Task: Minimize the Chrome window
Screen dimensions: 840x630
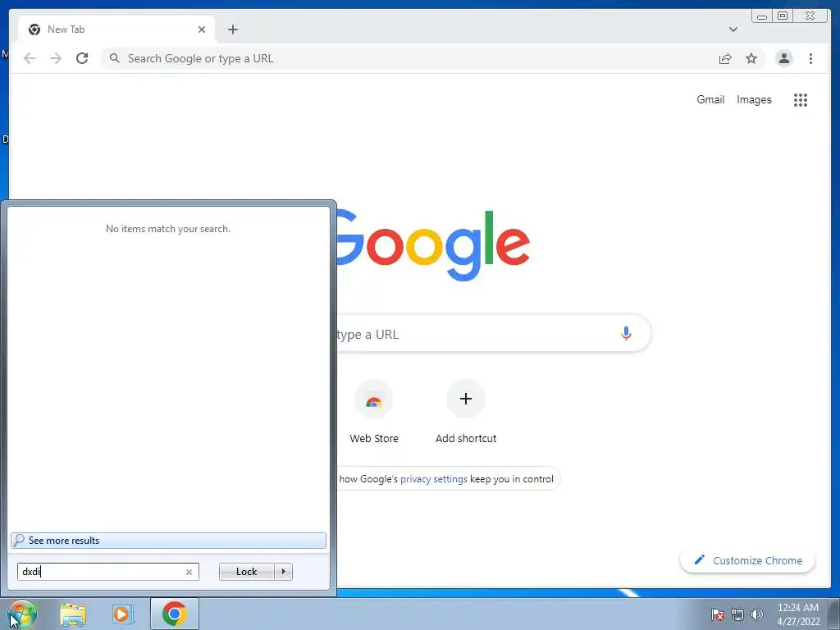Action: pos(762,16)
